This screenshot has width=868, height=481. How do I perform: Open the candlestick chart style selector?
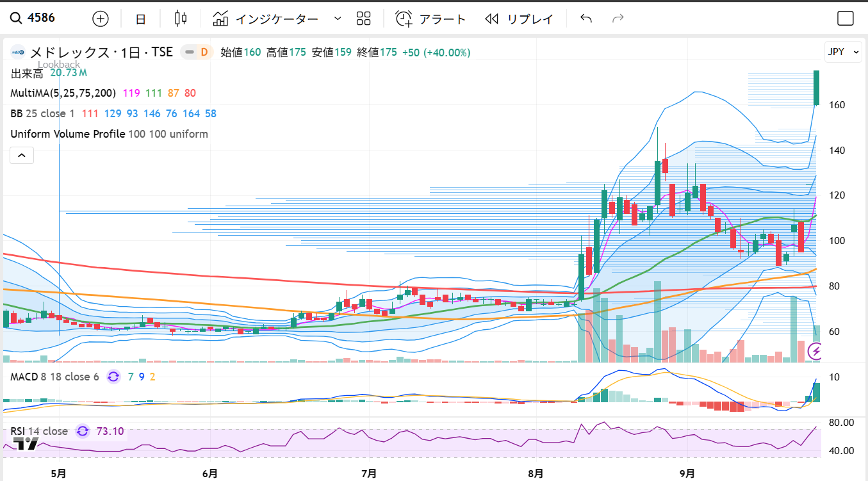181,19
